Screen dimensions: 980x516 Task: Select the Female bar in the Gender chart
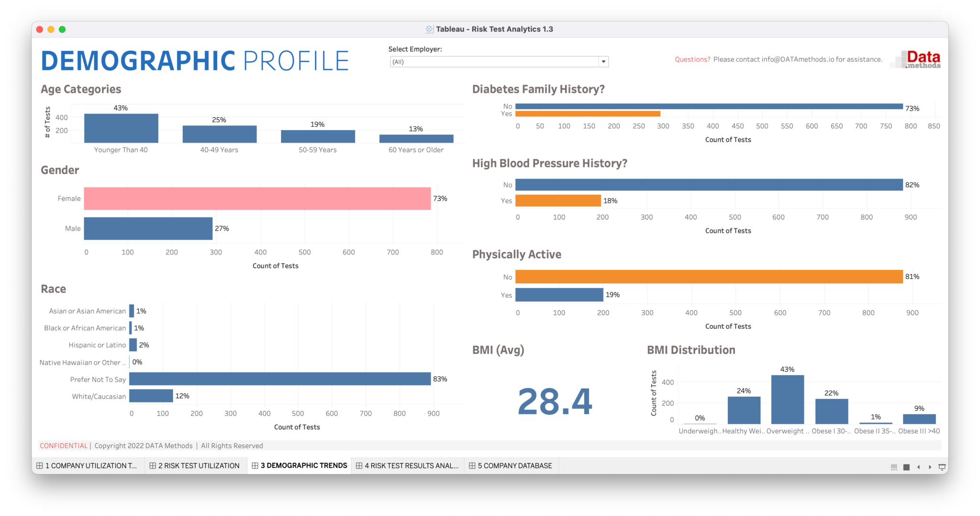coord(258,198)
